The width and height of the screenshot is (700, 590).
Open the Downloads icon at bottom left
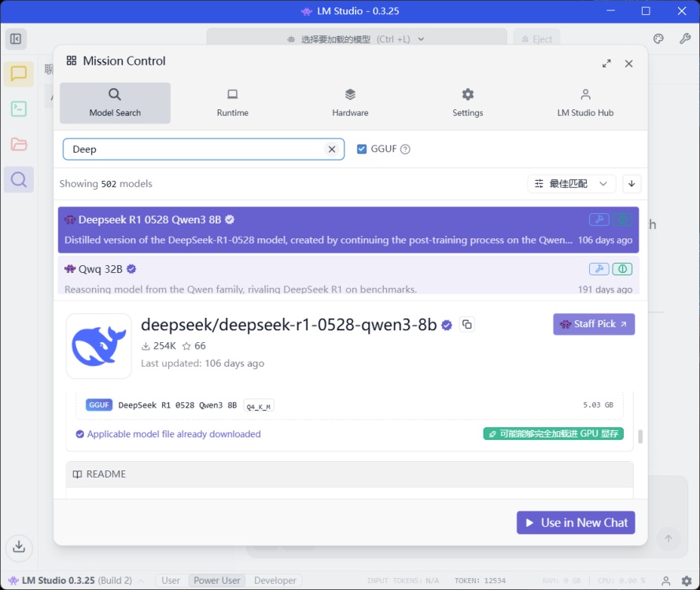[19, 546]
